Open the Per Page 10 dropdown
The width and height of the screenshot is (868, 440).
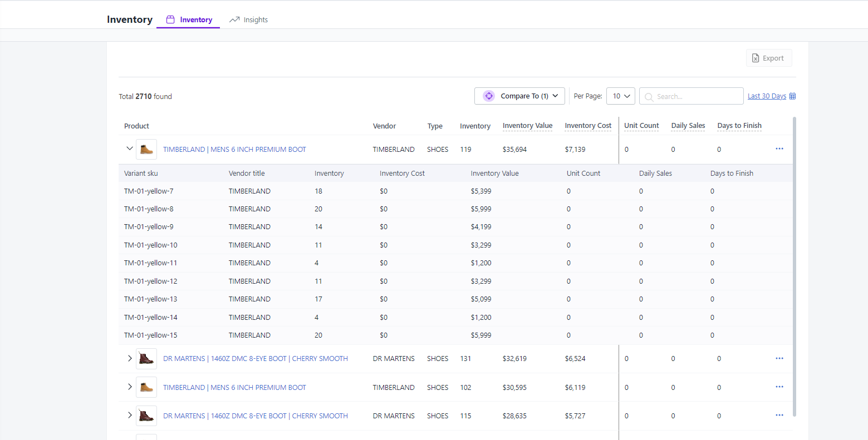(621, 96)
